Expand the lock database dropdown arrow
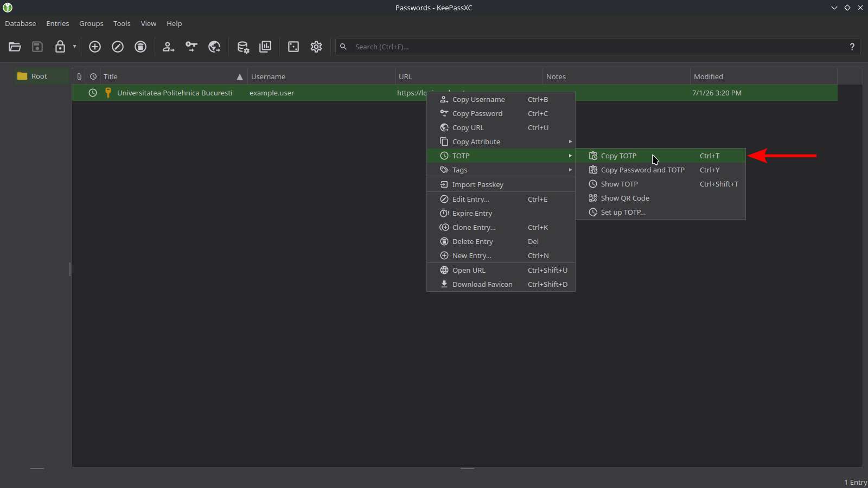The height and width of the screenshot is (488, 868). pyautogui.click(x=74, y=47)
